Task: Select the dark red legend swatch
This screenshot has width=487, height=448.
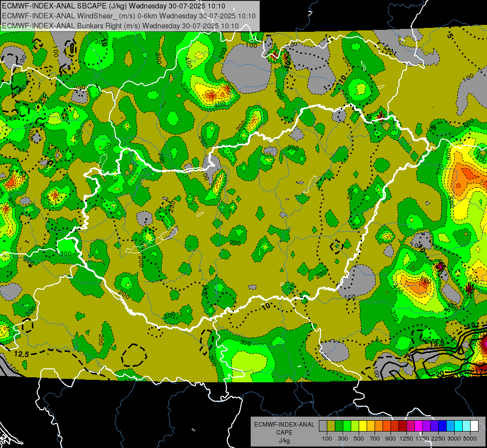Action: click(x=402, y=426)
